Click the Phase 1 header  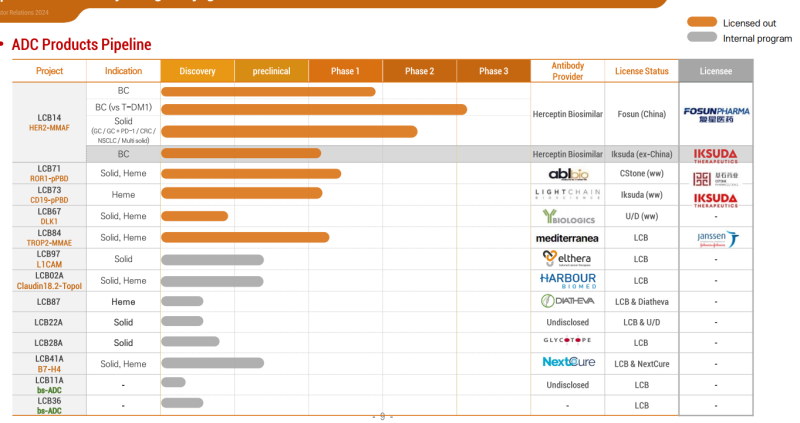pyautogui.click(x=345, y=71)
